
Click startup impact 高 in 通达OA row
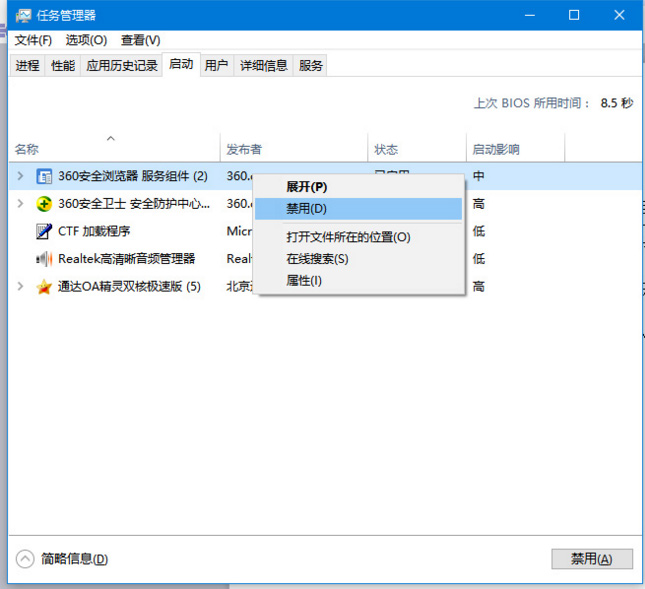[x=479, y=286]
